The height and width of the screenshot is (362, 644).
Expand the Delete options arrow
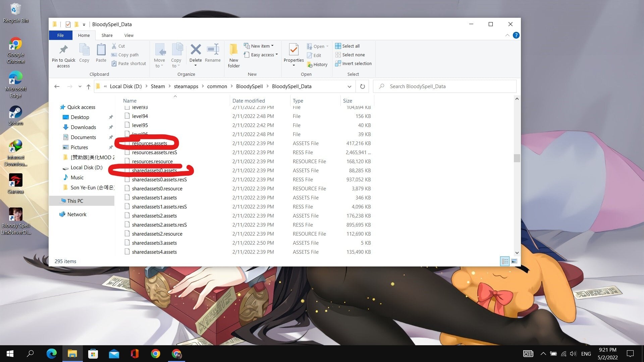pyautogui.click(x=196, y=65)
